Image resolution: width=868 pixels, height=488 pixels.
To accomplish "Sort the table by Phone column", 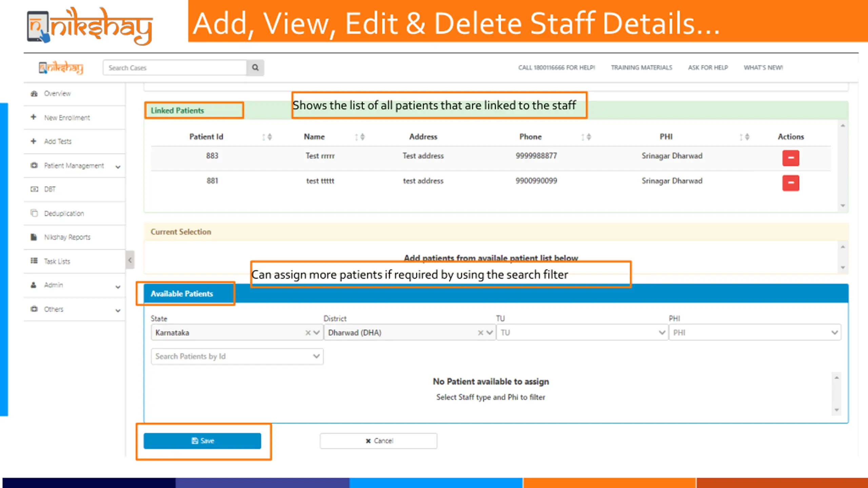I will point(586,137).
